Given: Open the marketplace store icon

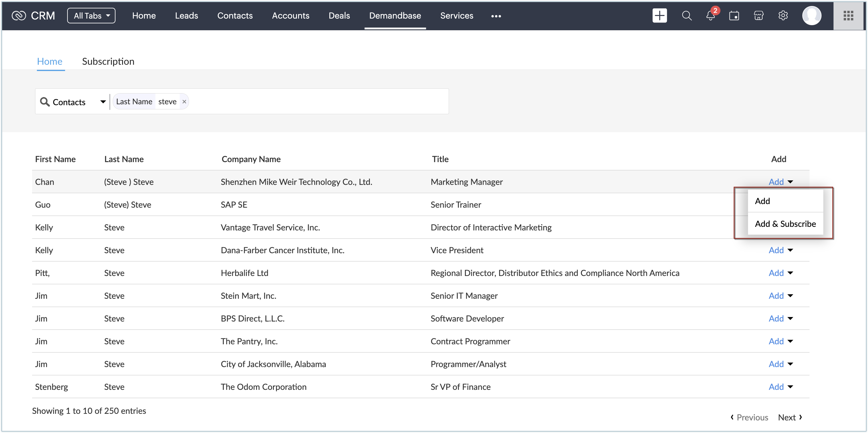Looking at the screenshot, I should point(758,16).
